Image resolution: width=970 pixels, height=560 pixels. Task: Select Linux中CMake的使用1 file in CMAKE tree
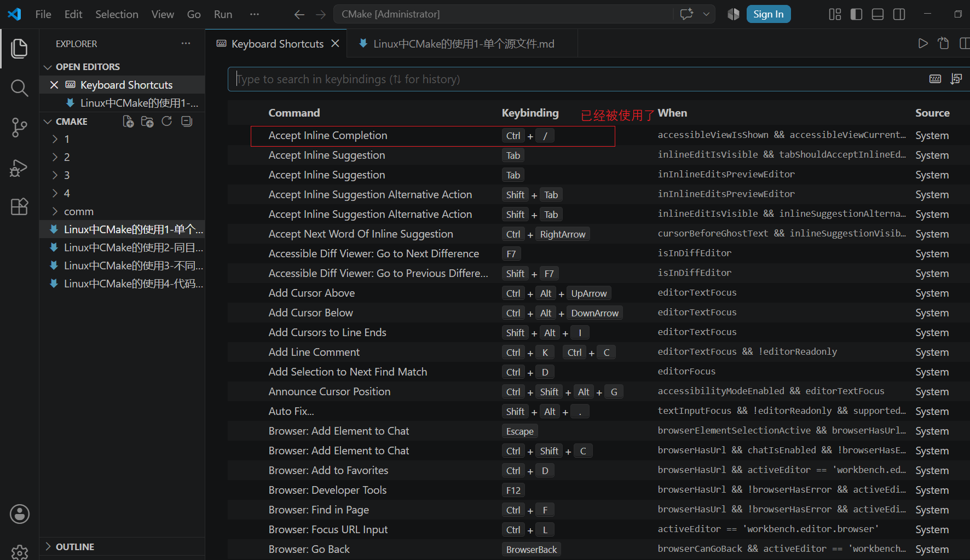(x=123, y=229)
